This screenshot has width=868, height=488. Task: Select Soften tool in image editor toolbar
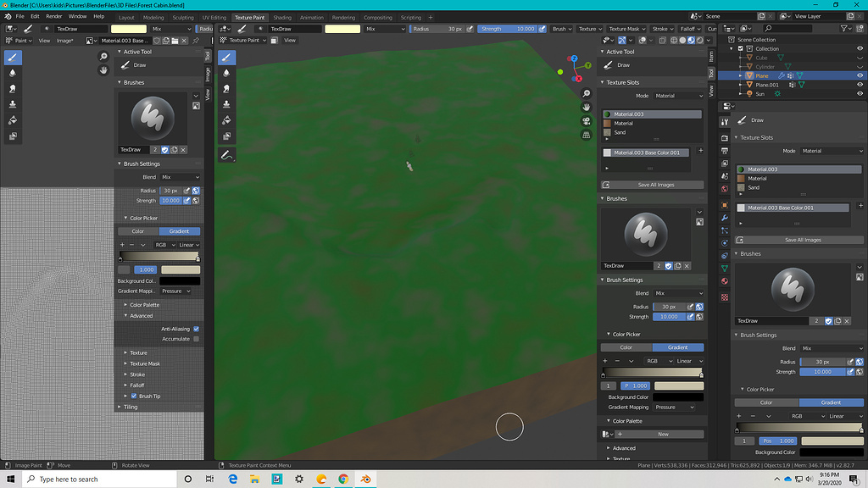13,73
